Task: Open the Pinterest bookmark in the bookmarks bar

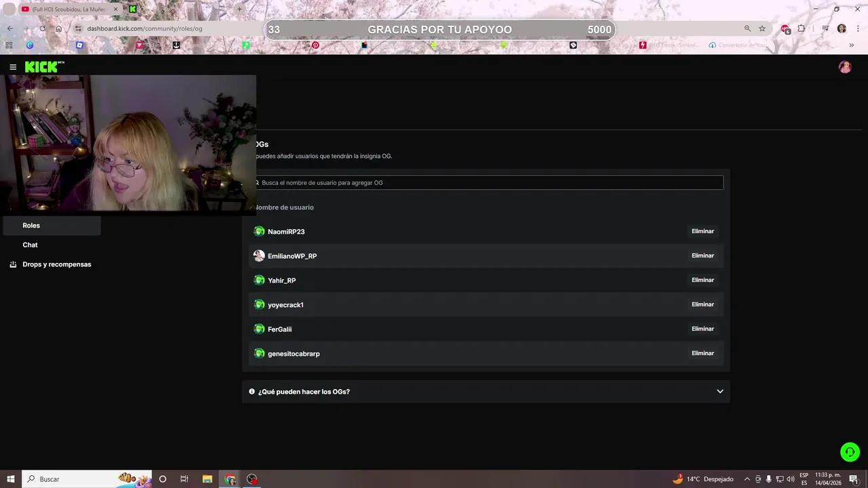Action: pyautogui.click(x=315, y=45)
